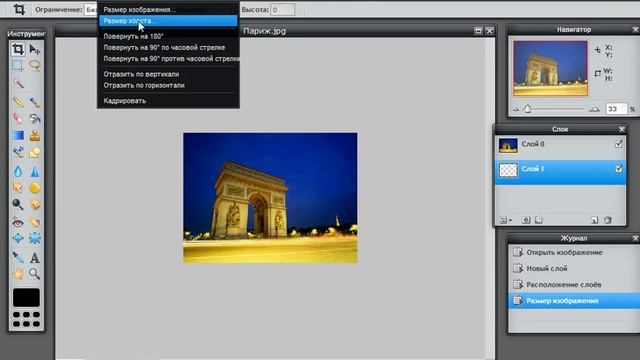Viewport: 640px width, 360px height.
Task: Select the Dodge tool
Action: (18, 204)
